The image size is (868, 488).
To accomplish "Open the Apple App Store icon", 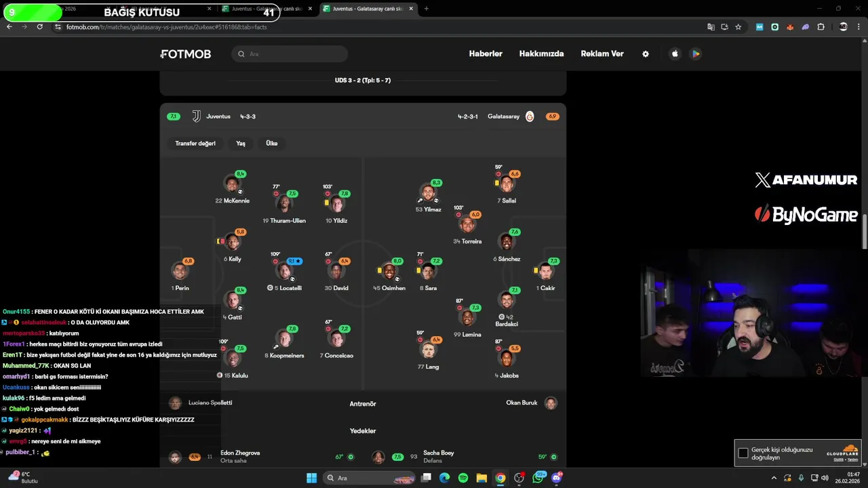I will point(675,54).
